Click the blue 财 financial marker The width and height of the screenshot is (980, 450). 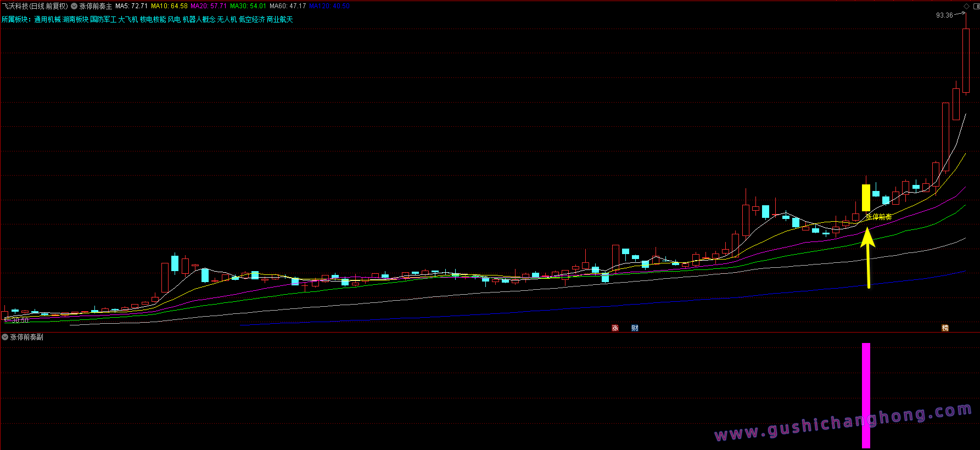[635, 328]
